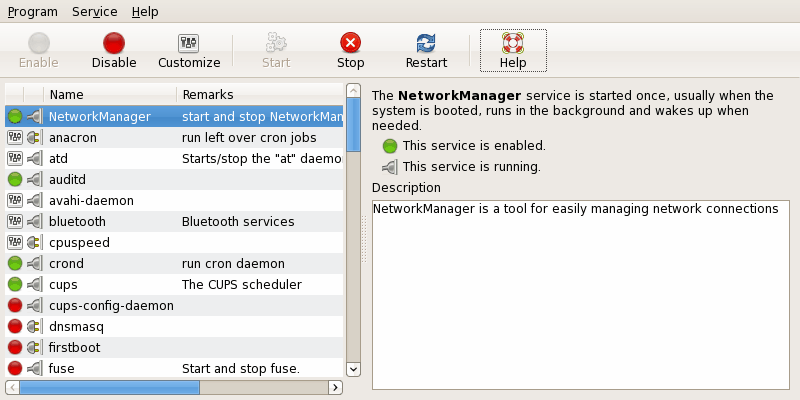Screen dimensions: 800x400
Task: Open the Service menu
Action: pos(94,12)
